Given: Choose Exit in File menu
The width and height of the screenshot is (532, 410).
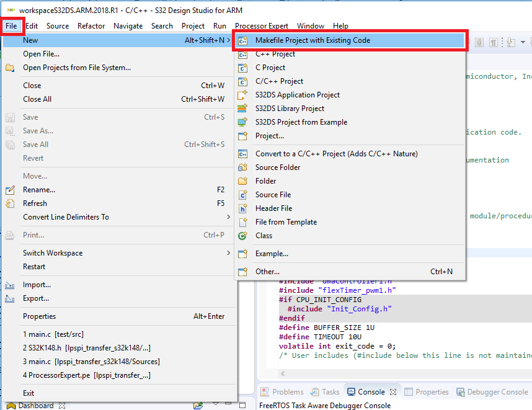Looking at the screenshot, I should point(119,393).
